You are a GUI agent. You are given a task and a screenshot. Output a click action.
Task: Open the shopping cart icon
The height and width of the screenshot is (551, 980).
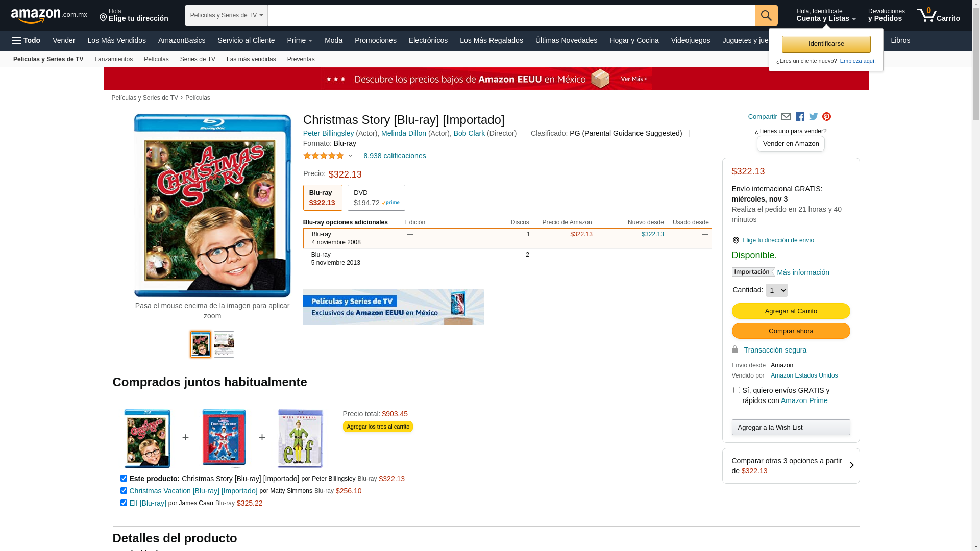[938, 15]
